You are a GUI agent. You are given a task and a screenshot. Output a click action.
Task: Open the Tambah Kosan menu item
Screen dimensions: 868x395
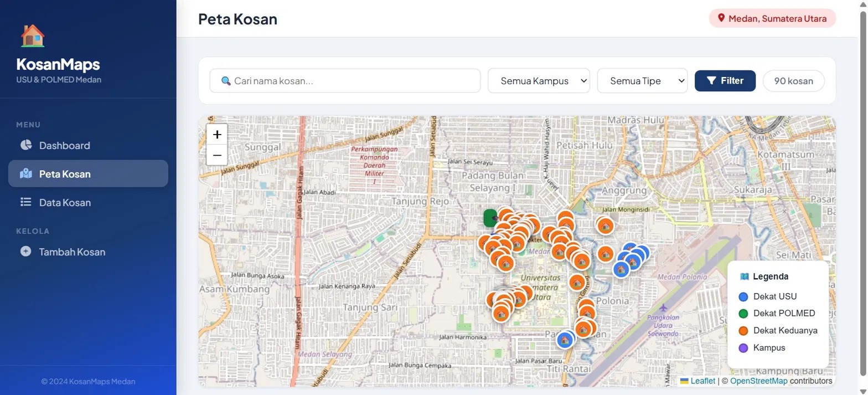[x=88, y=252]
